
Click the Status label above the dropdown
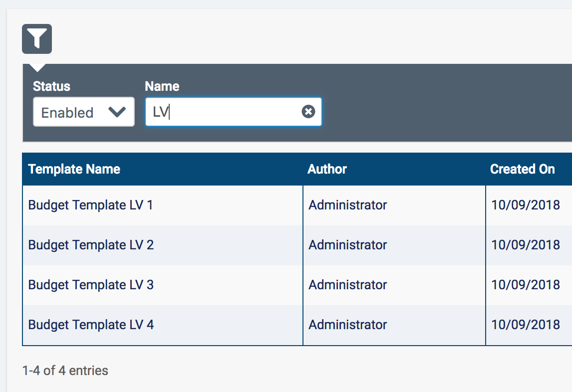(x=51, y=86)
